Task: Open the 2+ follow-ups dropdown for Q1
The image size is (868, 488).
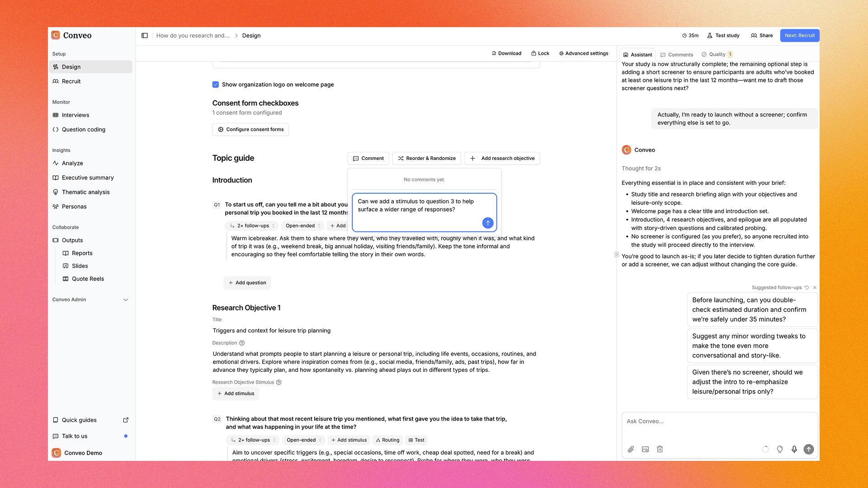Action: [x=253, y=226]
